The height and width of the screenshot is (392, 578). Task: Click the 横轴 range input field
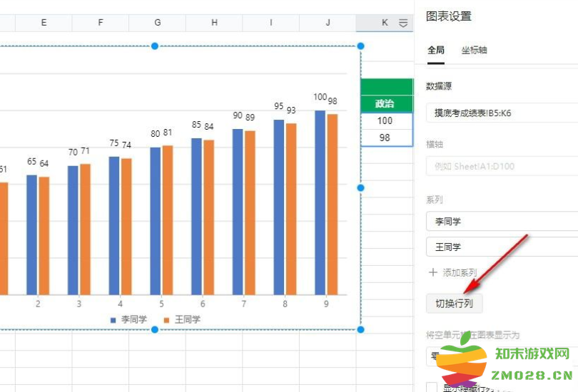[x=501, y=166]
